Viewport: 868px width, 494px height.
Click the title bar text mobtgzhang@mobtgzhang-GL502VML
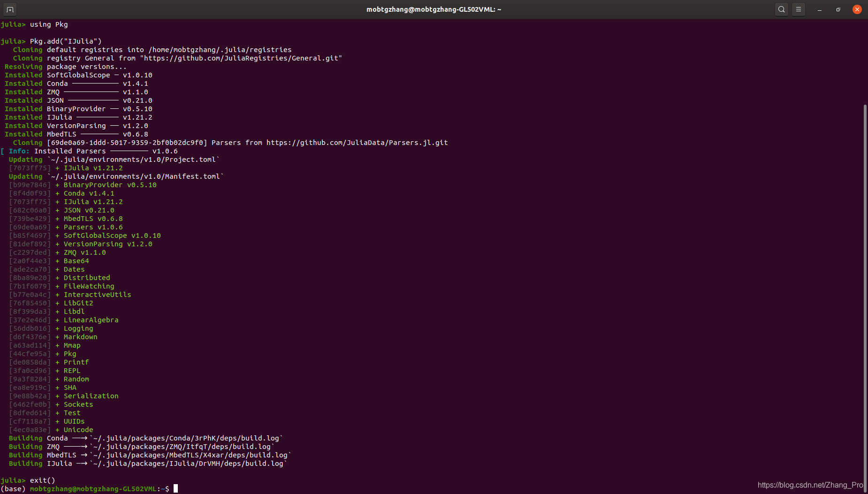(x=434, y=9)
